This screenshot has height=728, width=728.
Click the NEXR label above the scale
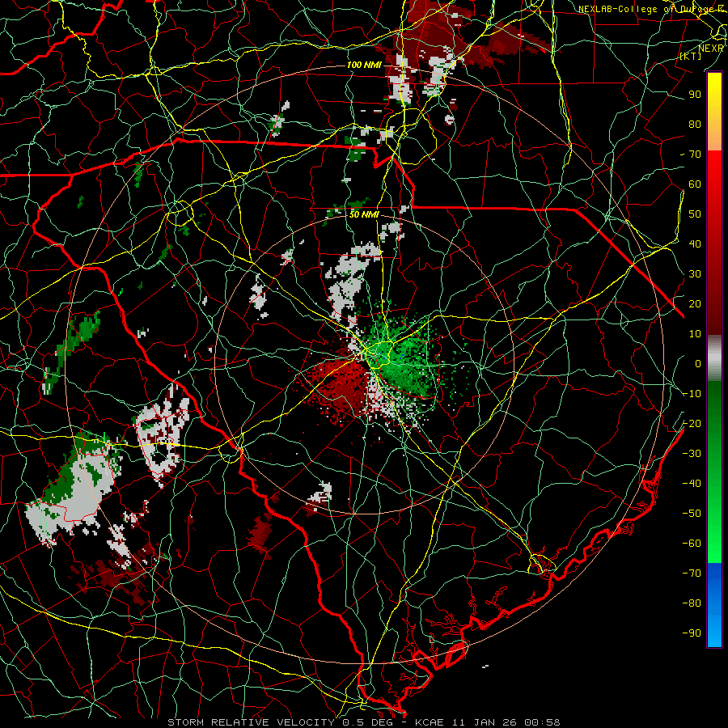pyautogui.click(x=711, y=49)
